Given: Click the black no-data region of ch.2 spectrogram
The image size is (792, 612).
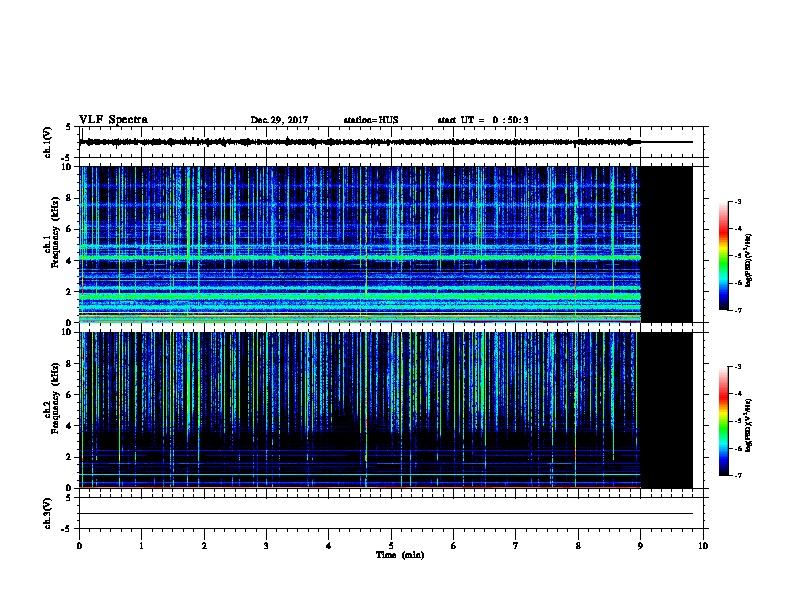Looking at the screenshot, I should click(667, 410).
